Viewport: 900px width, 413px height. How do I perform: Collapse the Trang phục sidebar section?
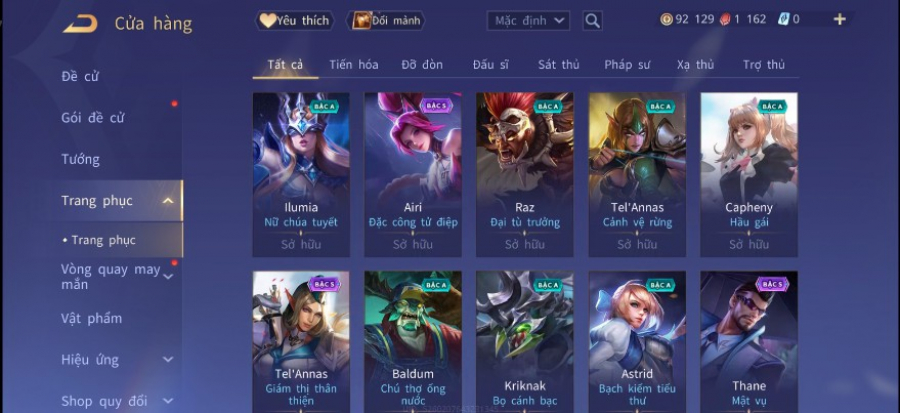pyautogui.click(x=168, y=201)
